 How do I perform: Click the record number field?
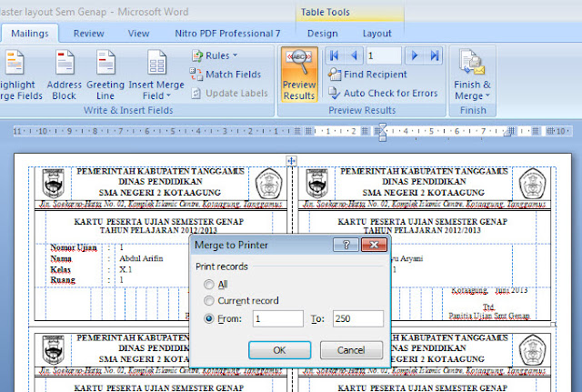(x=384, y=55)
